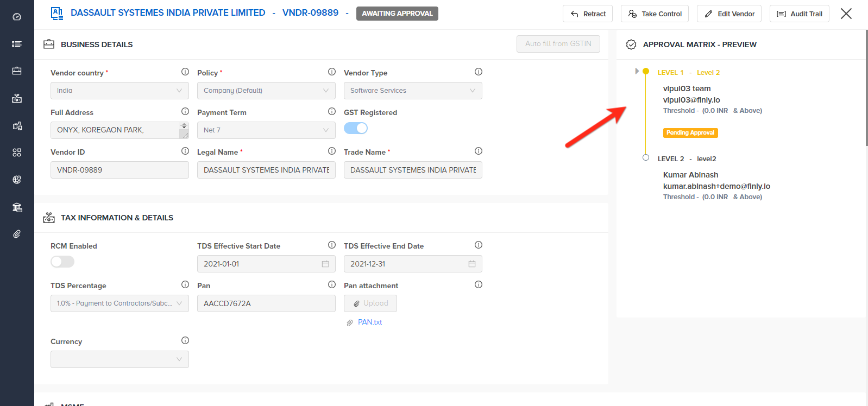This screenshot has height=406, width=868.
Task: Open the Vendor country dropdown
Action: pos(119,91)
